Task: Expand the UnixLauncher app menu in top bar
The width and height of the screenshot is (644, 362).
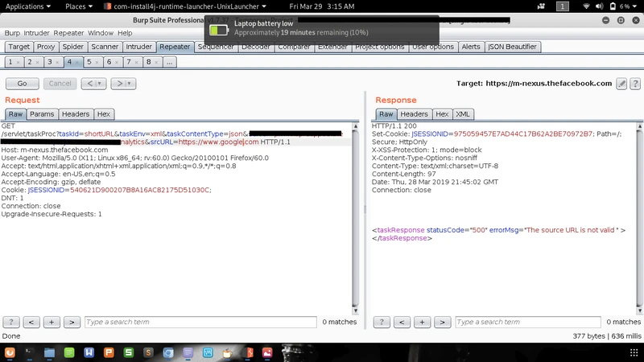Action: [185, 6]
